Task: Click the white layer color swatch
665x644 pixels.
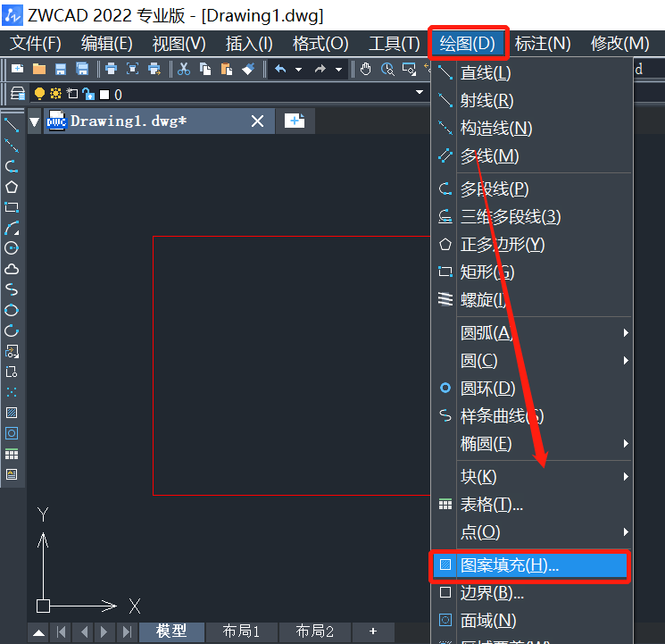Action: point(104,95)
